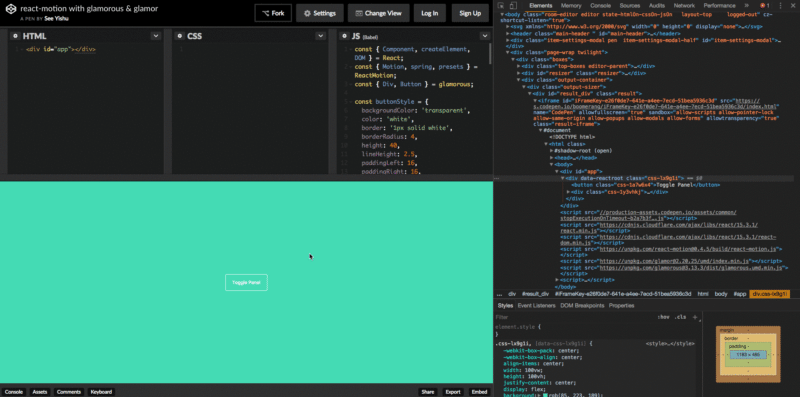
Task: Open the Event Listeners tab
Action: pos(536,306)
